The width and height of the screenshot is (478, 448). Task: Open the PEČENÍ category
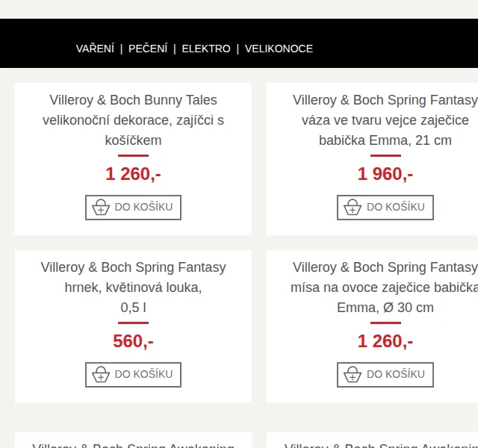(148, 49)
